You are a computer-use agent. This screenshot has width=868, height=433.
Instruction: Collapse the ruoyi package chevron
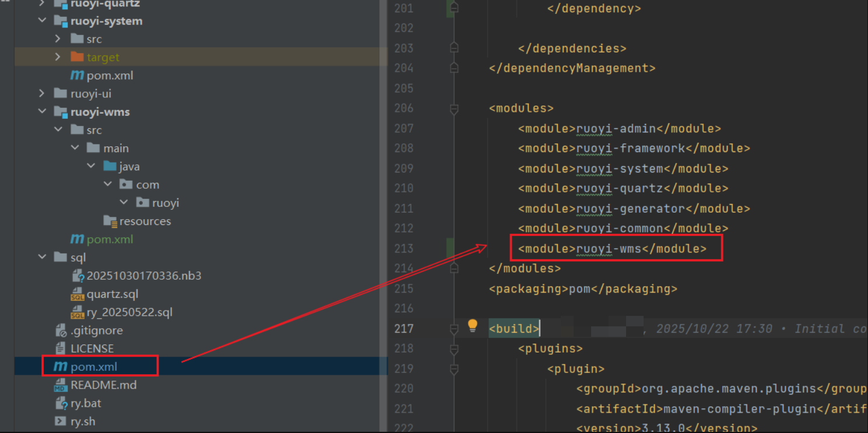[124, 202]
